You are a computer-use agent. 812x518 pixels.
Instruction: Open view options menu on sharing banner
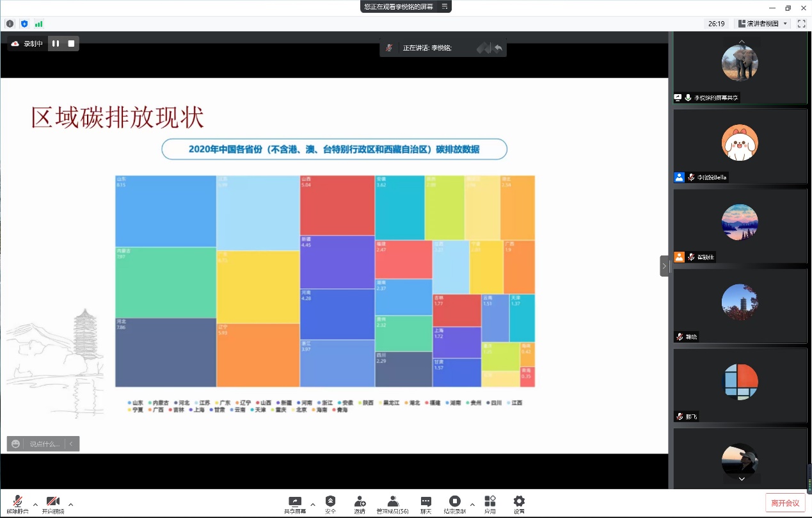pyautogui.click(x=445, y=6)
